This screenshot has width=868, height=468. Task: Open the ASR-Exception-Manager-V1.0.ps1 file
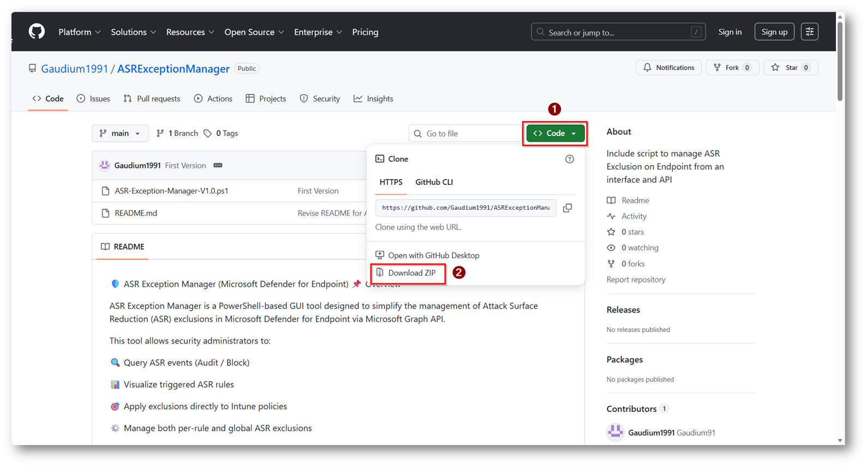coord(171,191)
